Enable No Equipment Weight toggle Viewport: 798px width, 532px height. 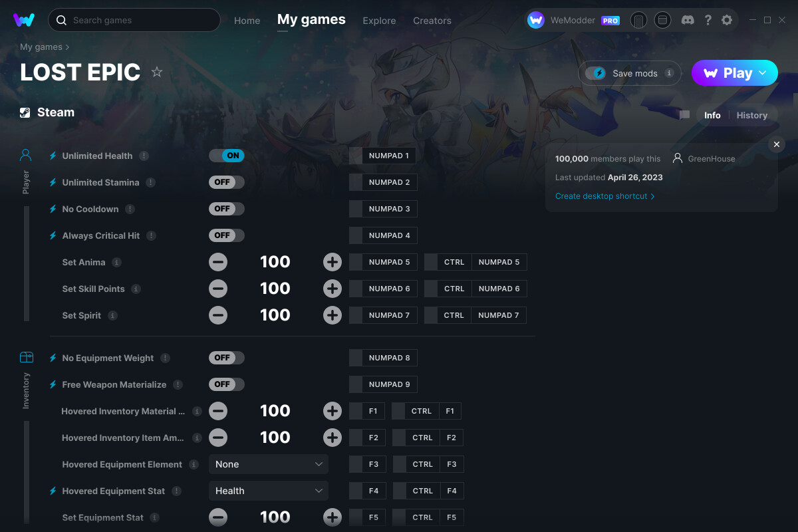(x=227, y=358)
